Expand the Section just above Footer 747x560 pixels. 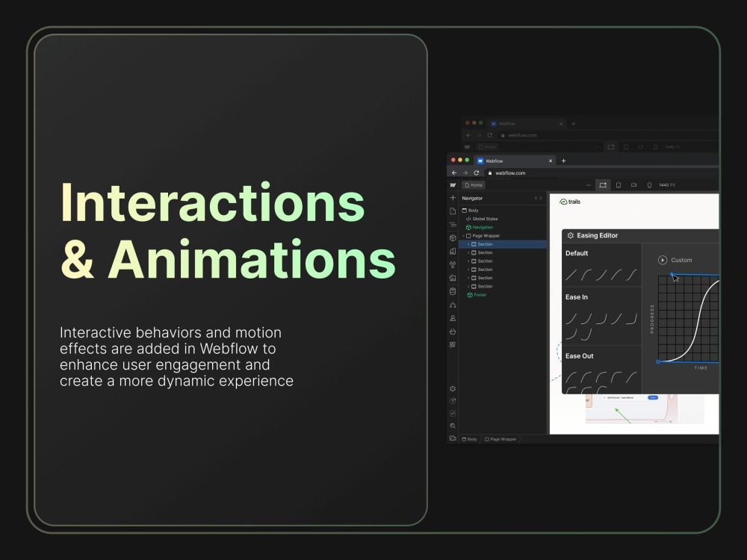[468, 287]
